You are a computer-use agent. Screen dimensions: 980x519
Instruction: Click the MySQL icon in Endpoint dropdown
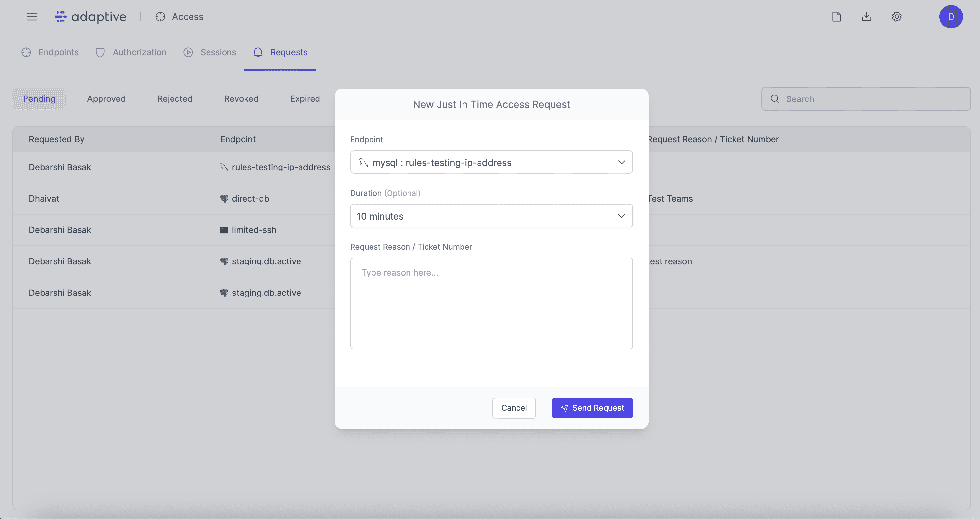(363, 162)
